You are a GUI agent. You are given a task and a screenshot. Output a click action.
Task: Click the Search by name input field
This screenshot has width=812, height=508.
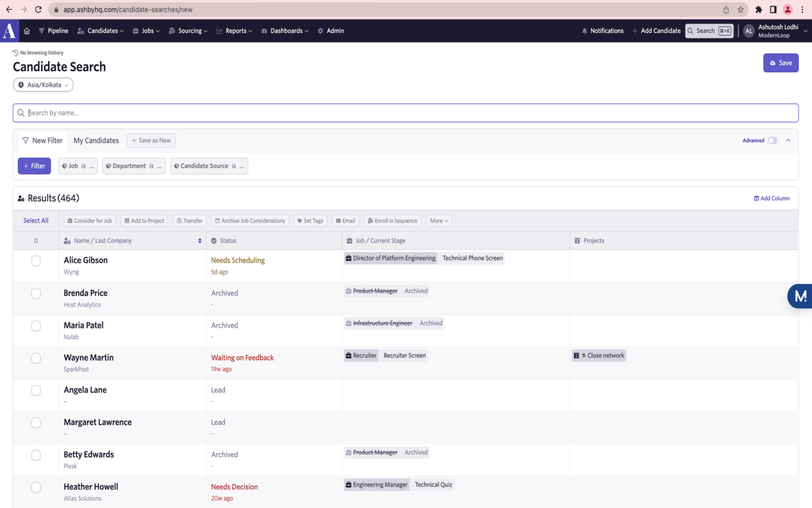pos(406,112)
